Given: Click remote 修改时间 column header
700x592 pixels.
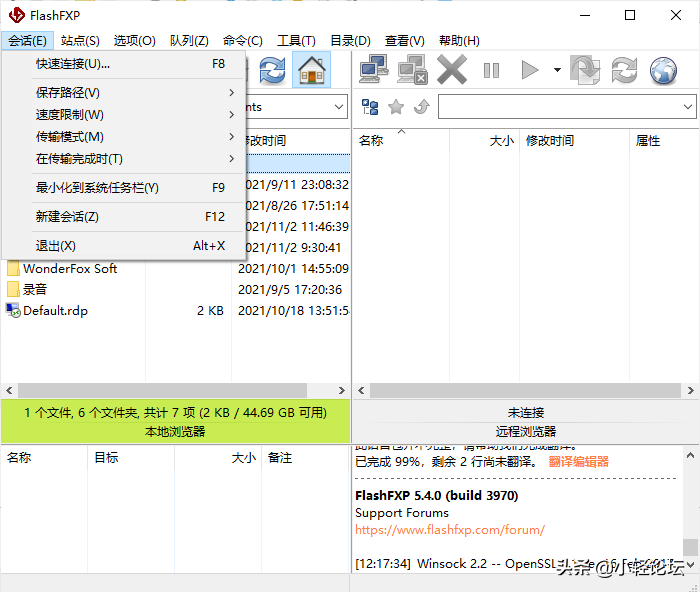Looking at the screenshot, I should 575,141.
